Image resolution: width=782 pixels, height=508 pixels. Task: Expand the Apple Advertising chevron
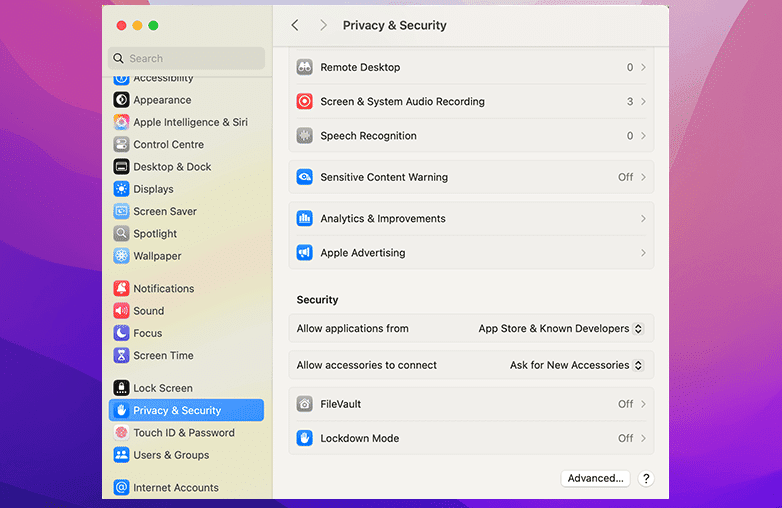[x=643, y=253]
